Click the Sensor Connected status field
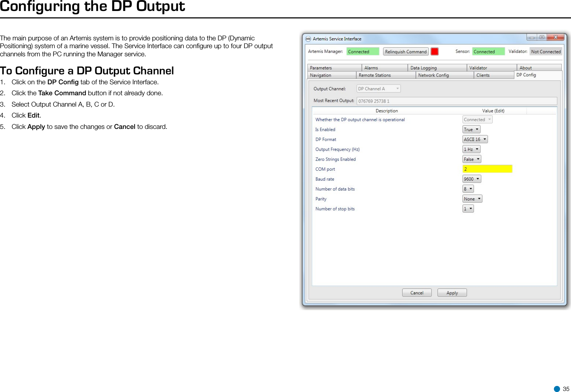 (x=488, y=52)
